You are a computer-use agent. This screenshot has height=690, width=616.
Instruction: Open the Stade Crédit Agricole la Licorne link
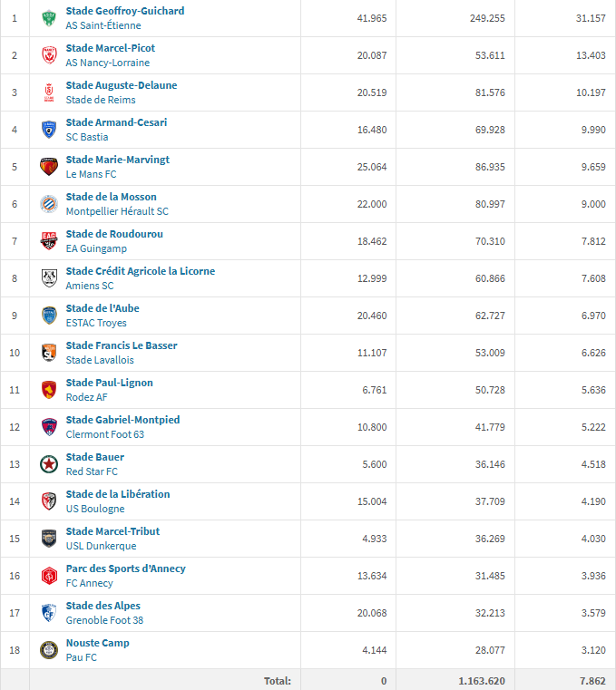(141, 271)
